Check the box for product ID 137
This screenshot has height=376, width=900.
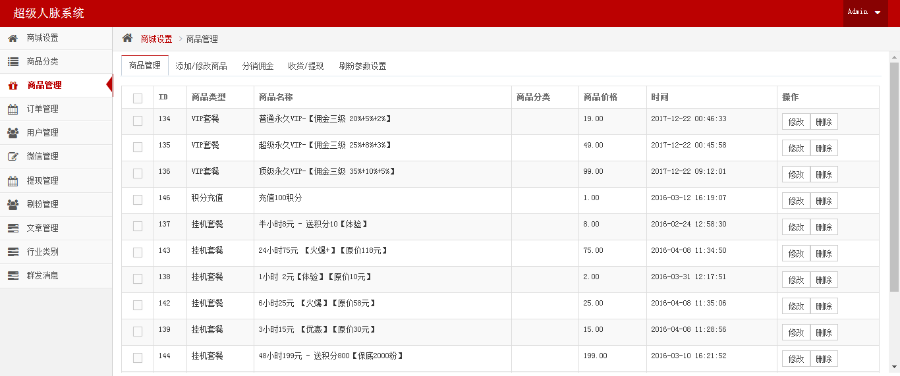138,226
